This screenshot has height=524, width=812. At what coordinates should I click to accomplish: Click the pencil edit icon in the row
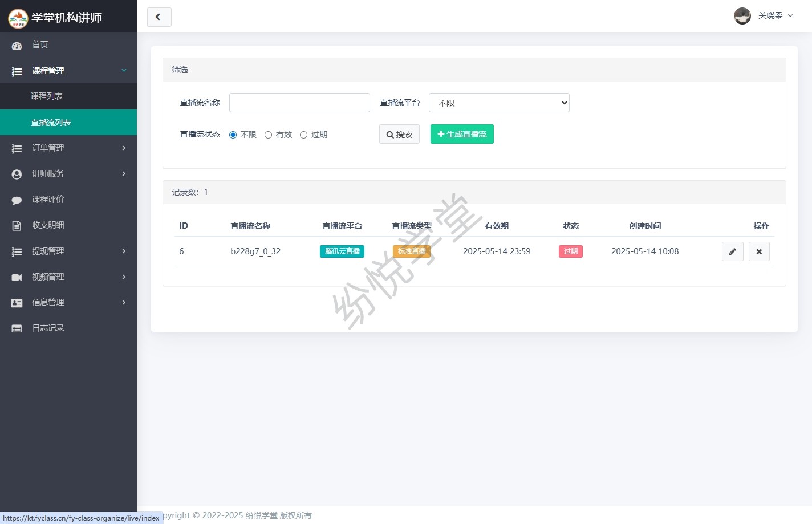732,251
